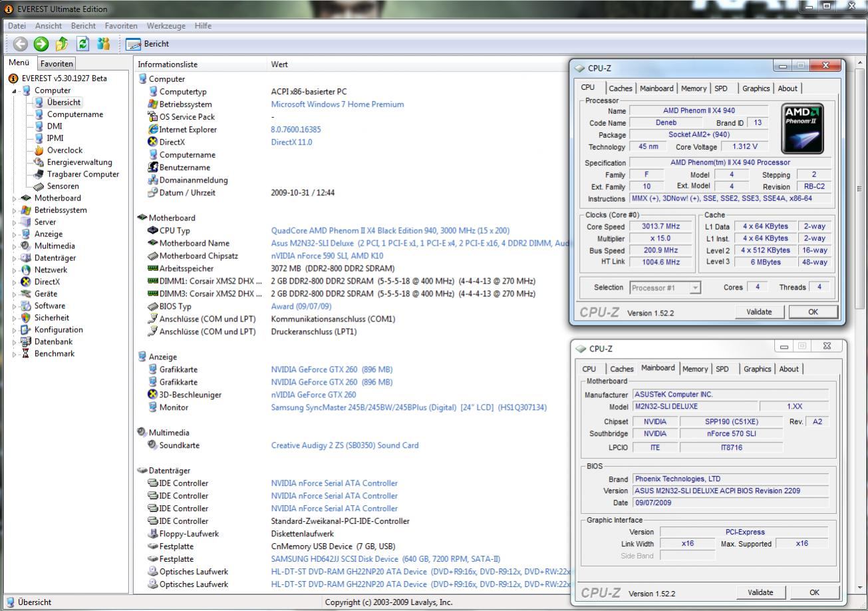This screenshot has width=868, height=611.
Task: Collapse the Computer tree node
Action: [x=15, y=91]
